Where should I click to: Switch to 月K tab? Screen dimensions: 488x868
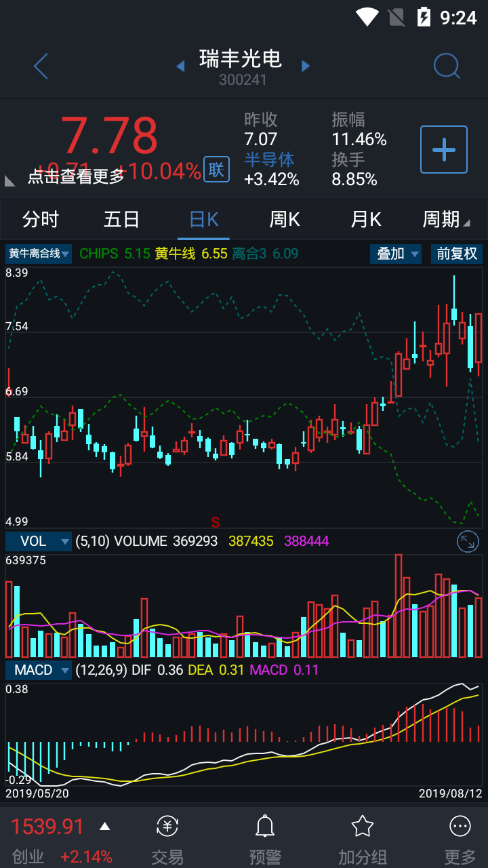coord(366,219)
